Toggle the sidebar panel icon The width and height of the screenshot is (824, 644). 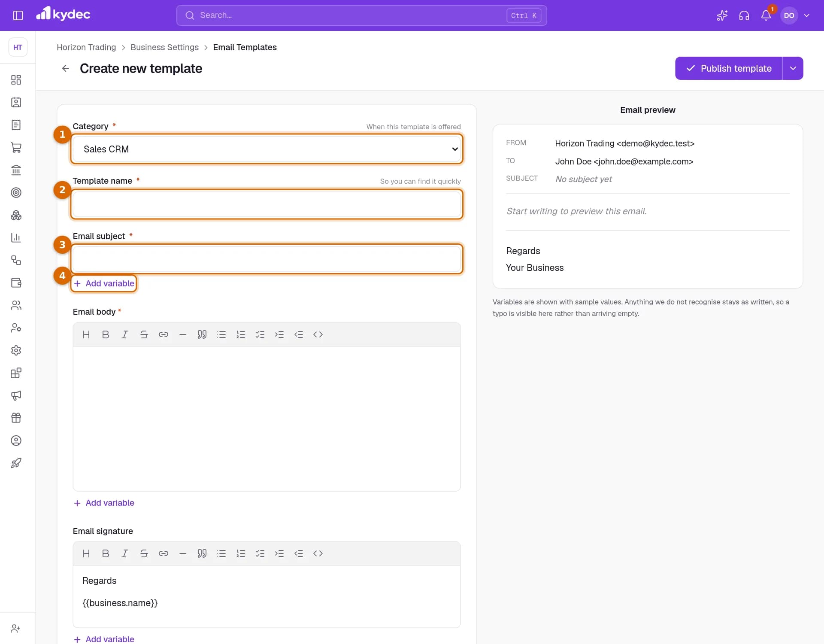[x=18, y=15]
